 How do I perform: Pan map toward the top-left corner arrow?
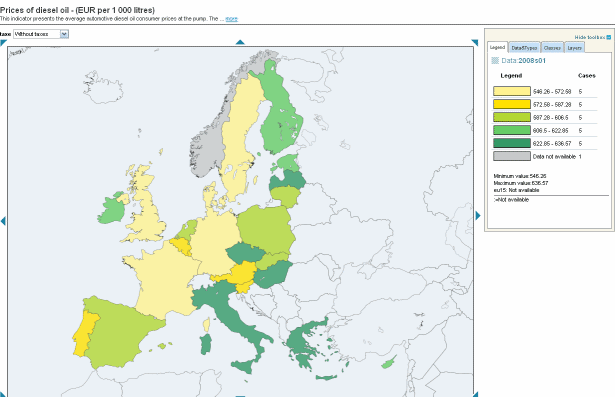pos(4,43)
